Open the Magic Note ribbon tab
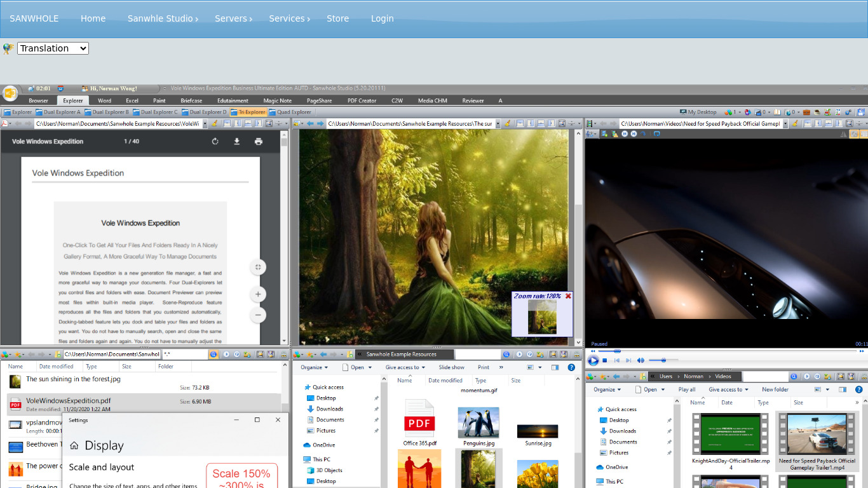 pos(278,100)
